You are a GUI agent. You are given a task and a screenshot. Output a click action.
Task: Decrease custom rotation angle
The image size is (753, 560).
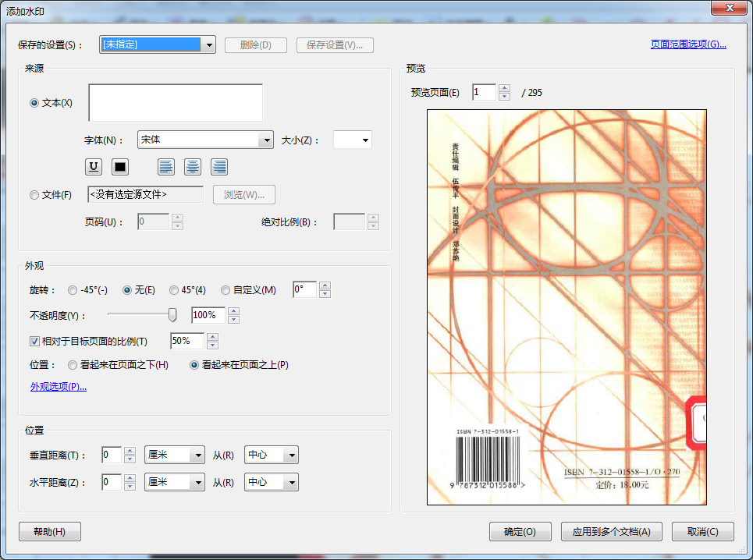coord(325,294)
